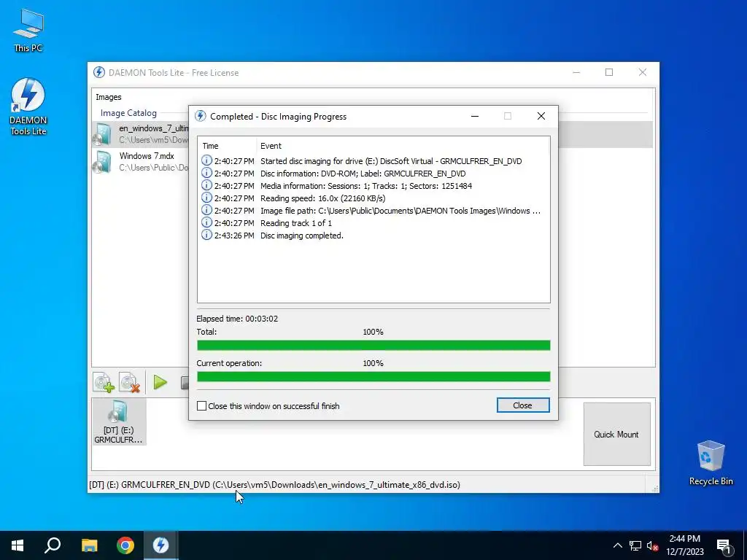This screenshot has height=560, width=747.
Task: Select the Started disc imaging log row
Action: pos(373,161)
